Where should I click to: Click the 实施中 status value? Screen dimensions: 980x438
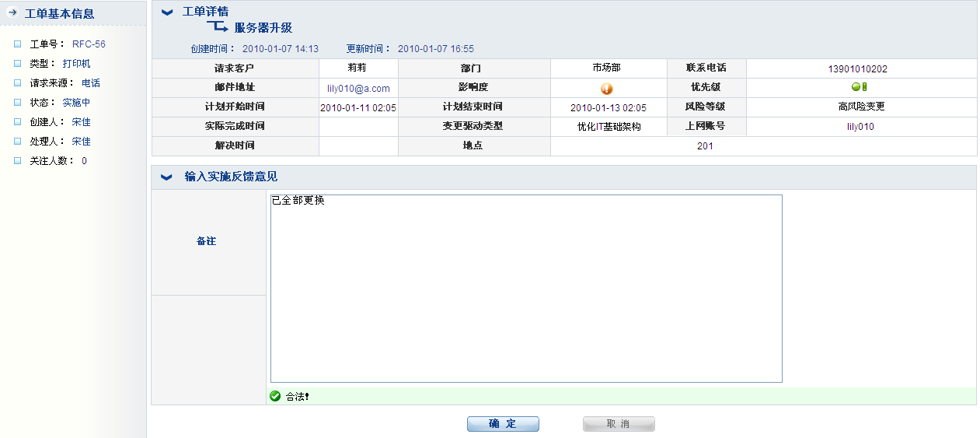point(76,103)
